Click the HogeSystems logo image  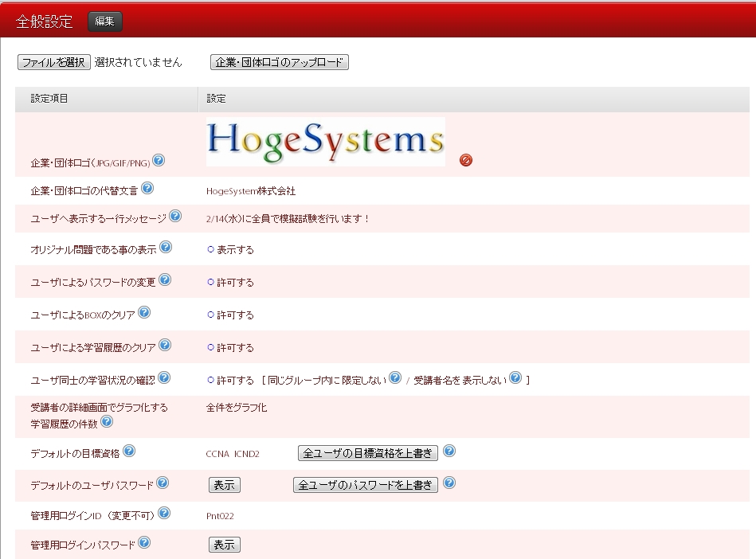(325, 142)
